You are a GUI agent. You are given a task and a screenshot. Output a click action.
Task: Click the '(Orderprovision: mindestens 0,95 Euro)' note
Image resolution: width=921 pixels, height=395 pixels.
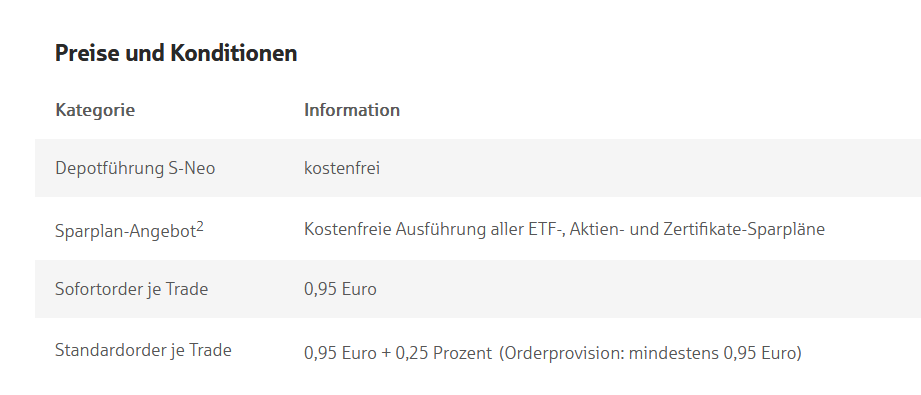[650, 353]
